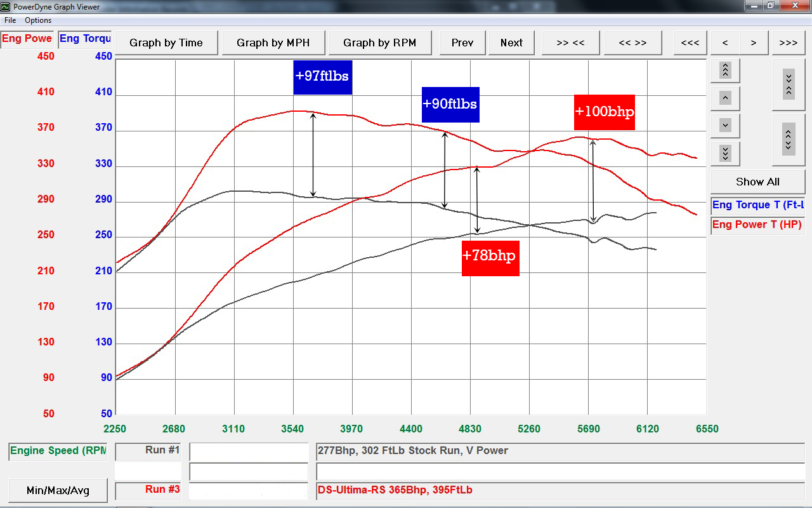812x508 pixels.
Task: Jump far right with the >>> button
Action: click(789, 43)
